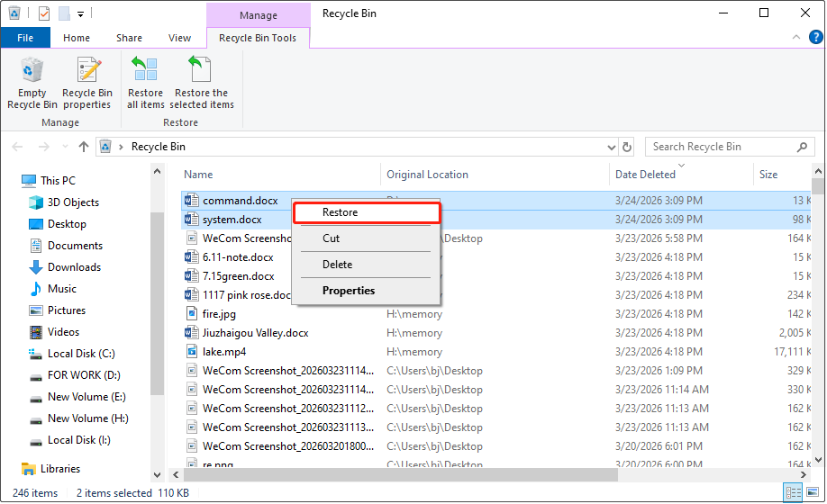The height and width of the screenshot is (504, 827).
Task: Choose Properties in the context menu
Action: [x=366, y=291]
